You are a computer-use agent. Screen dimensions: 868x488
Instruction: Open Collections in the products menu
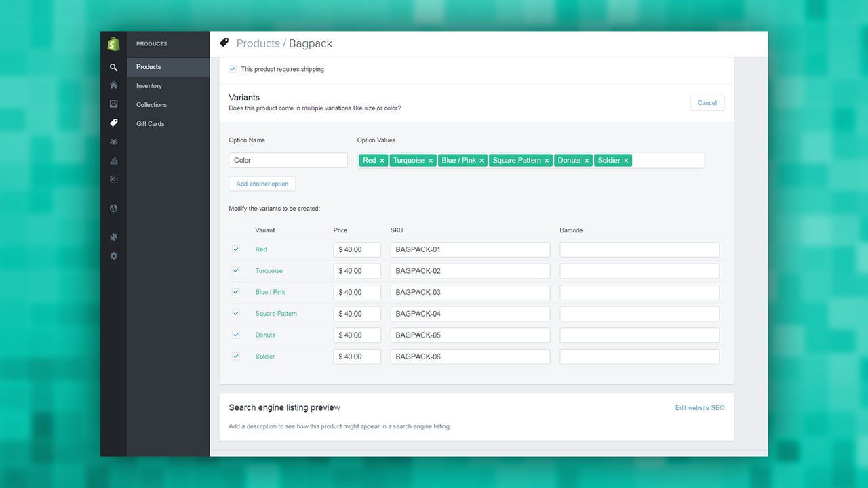click(x=151, y=105)
